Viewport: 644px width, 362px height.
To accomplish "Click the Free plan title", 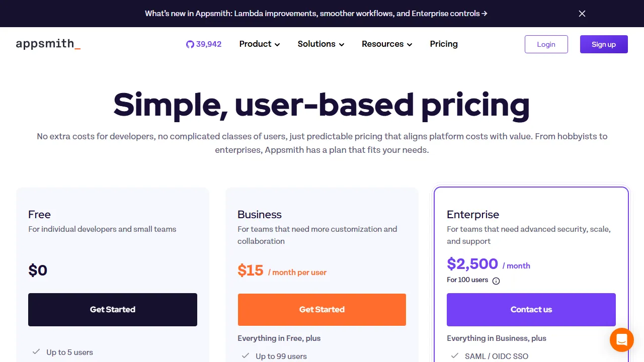I will (x=39, y=215).
